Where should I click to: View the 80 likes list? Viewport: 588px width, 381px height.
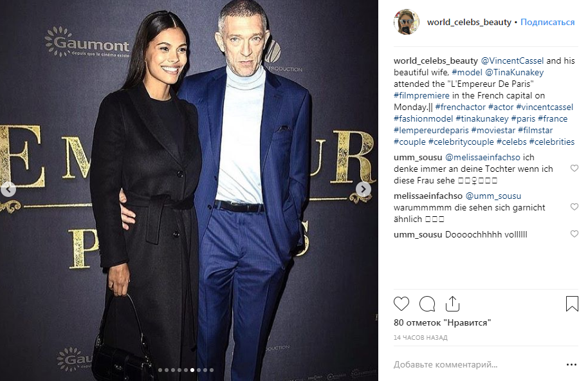point(442,322)
